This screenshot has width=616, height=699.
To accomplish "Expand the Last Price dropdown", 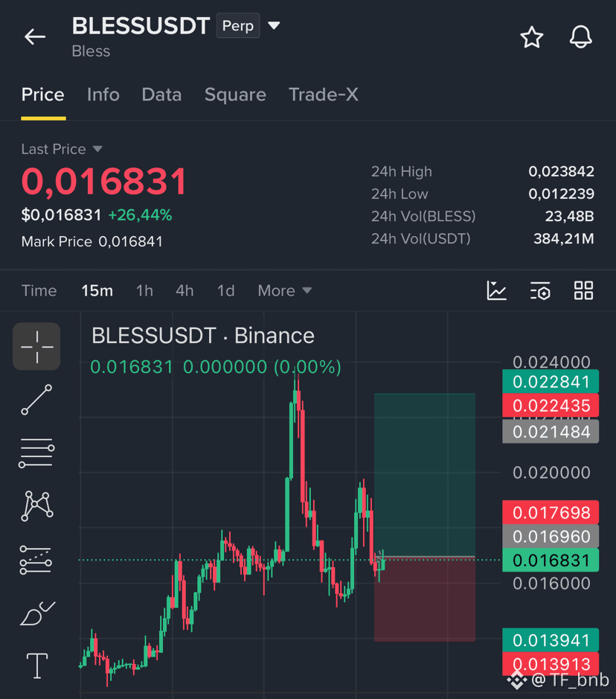I will coord(62,149).
